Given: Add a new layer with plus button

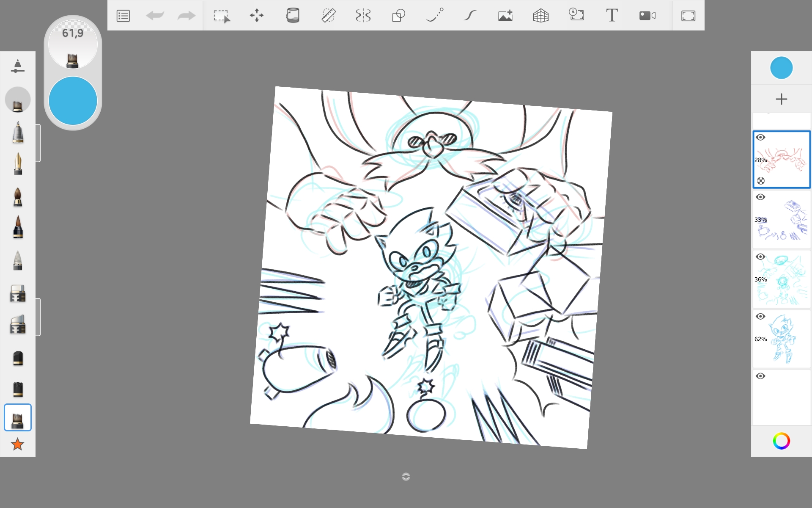Looking at the screenshot, I should (781, 99).
